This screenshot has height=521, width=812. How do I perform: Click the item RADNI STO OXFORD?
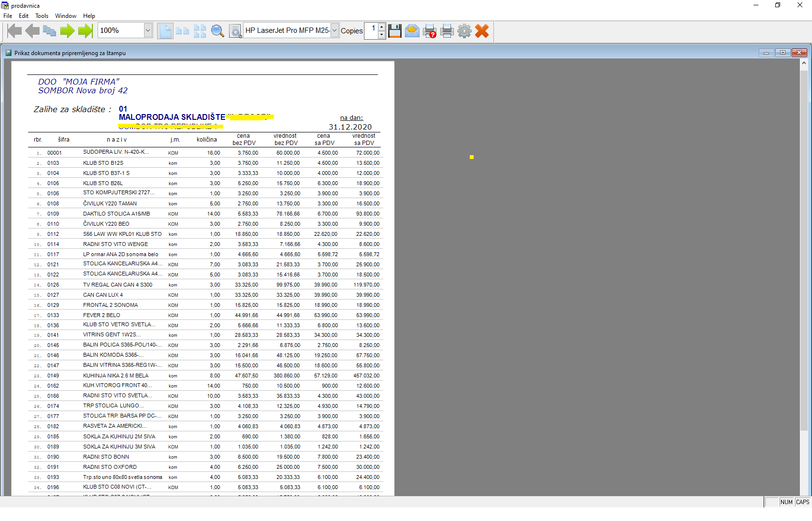(x=110, y=467)
